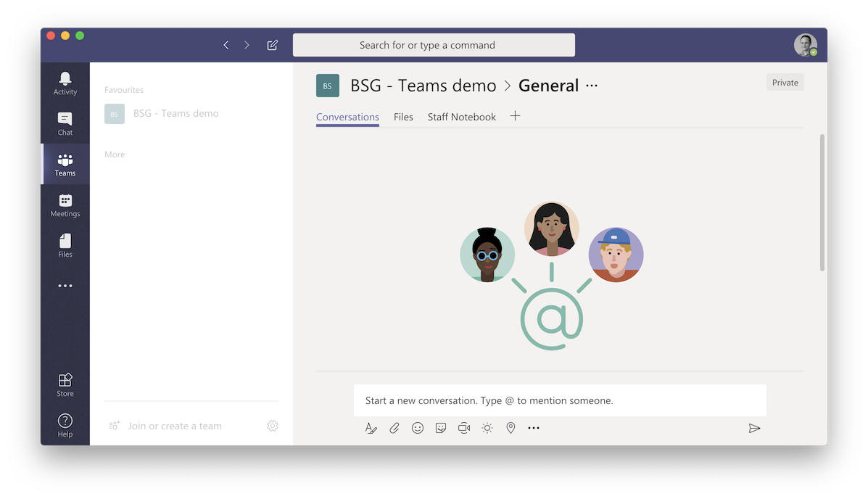The image size is (868, 499).
Task: Switch to the Files tab
Action: [404, 117]
